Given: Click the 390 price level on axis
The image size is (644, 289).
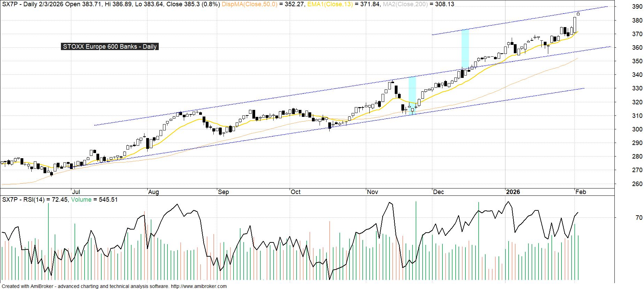Looking at the screenshot, I should pos(627,7).
